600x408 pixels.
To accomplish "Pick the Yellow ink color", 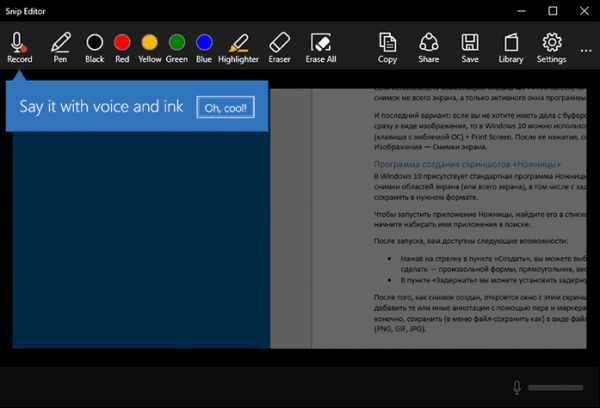I will click(149, 46).
